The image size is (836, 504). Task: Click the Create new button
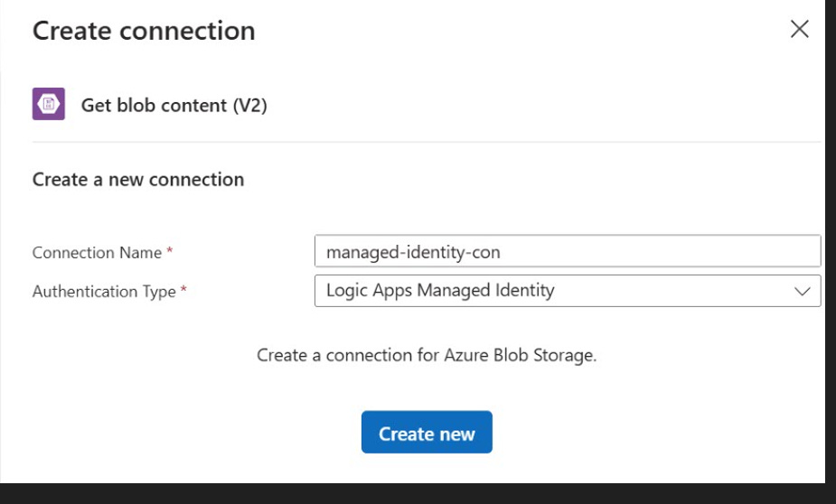click(427, 432)
